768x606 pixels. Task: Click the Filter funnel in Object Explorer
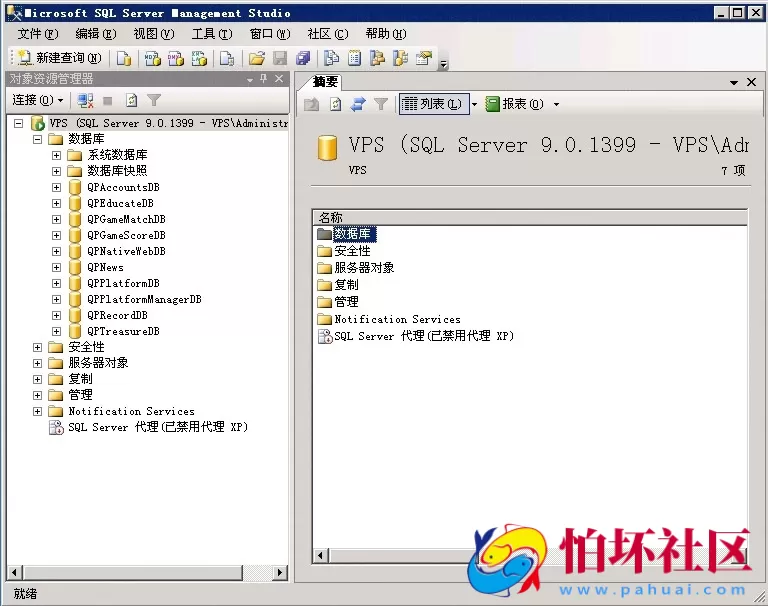pyautogui.click(x=154, y=100)
